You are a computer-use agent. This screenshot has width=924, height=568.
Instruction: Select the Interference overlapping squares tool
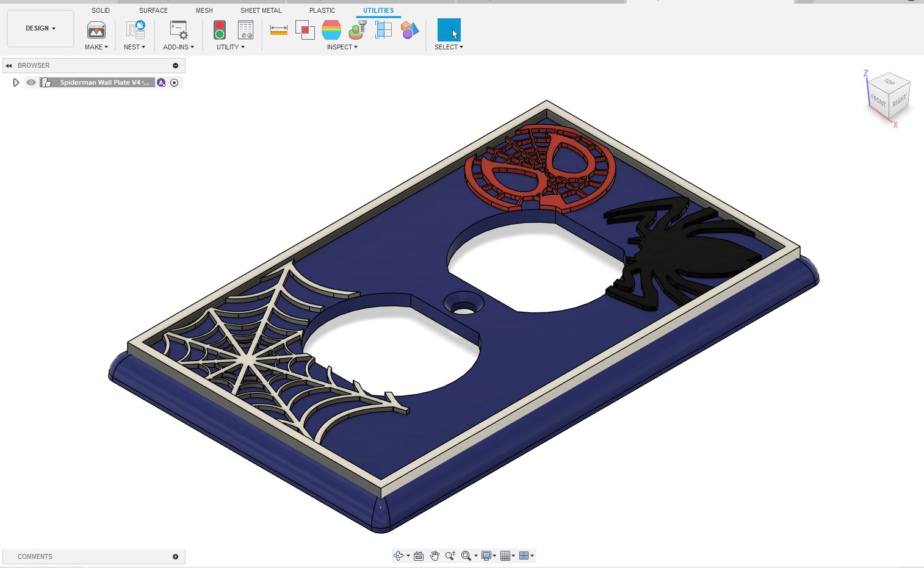305,30
